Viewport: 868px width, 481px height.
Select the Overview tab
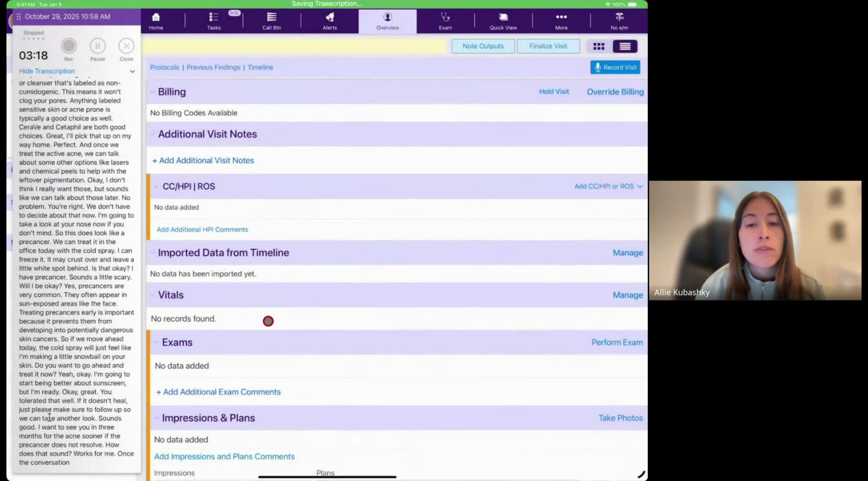click(388, 21)
